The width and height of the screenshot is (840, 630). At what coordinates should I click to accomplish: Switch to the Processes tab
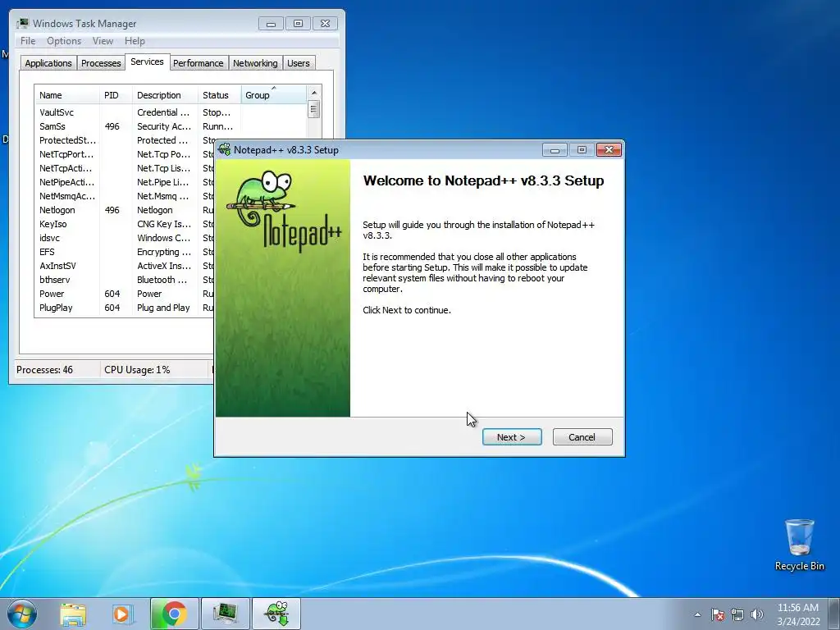tap(101, 63)
